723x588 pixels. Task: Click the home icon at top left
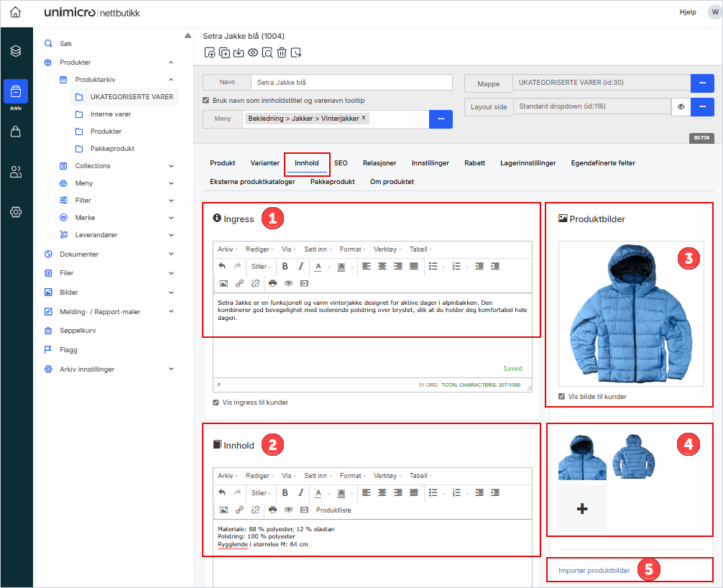(x=15, y=12)
